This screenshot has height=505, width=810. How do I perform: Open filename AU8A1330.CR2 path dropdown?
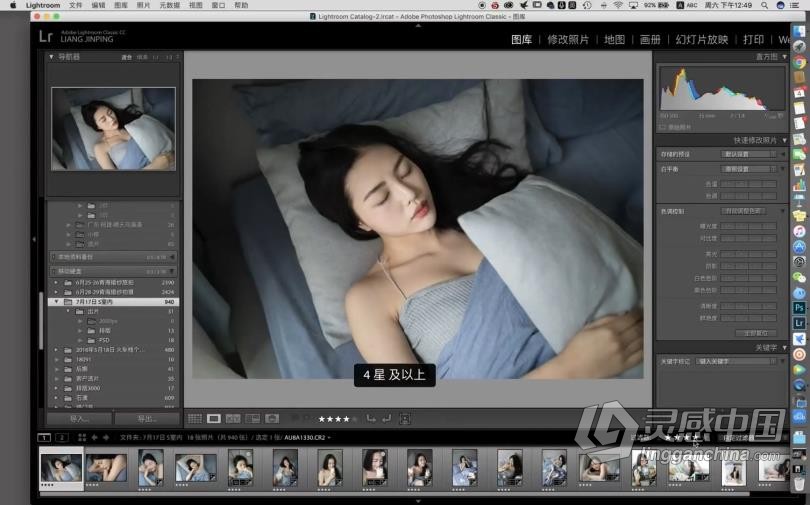point(308,437)
